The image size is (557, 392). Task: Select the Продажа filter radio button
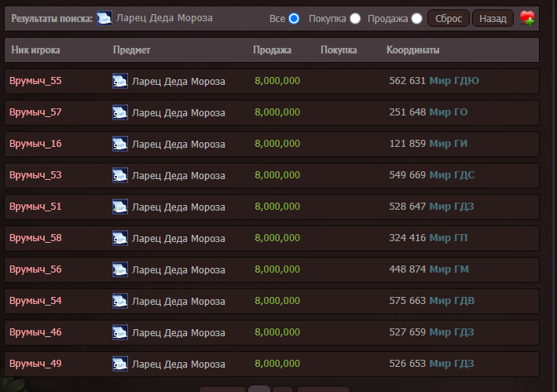click(416, 19)
